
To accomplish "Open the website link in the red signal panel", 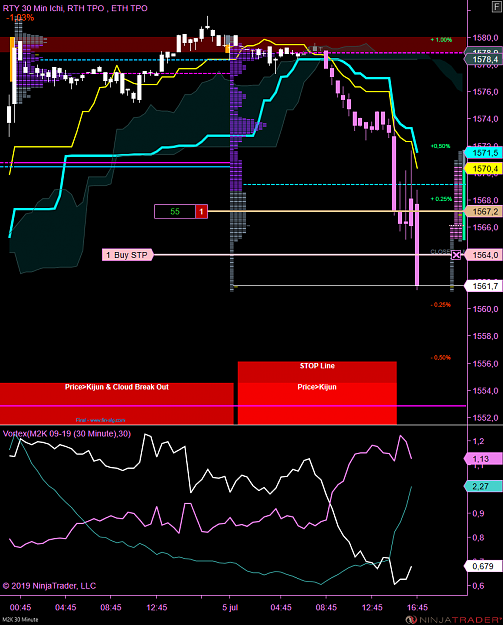I will pyautogui.click(x=100, y=420).
